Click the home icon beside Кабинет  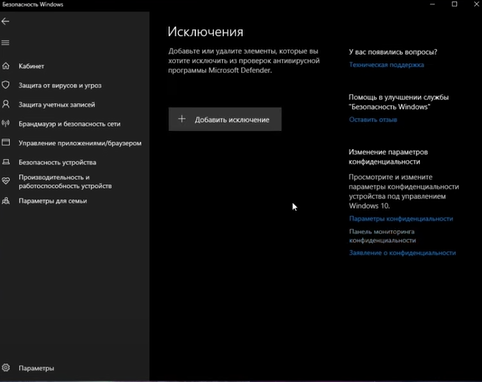click(6, 66)
